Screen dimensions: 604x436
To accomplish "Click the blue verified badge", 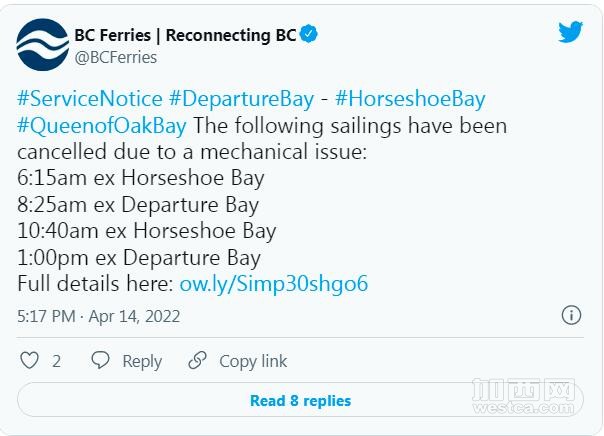I will click(x=310, y=34).
